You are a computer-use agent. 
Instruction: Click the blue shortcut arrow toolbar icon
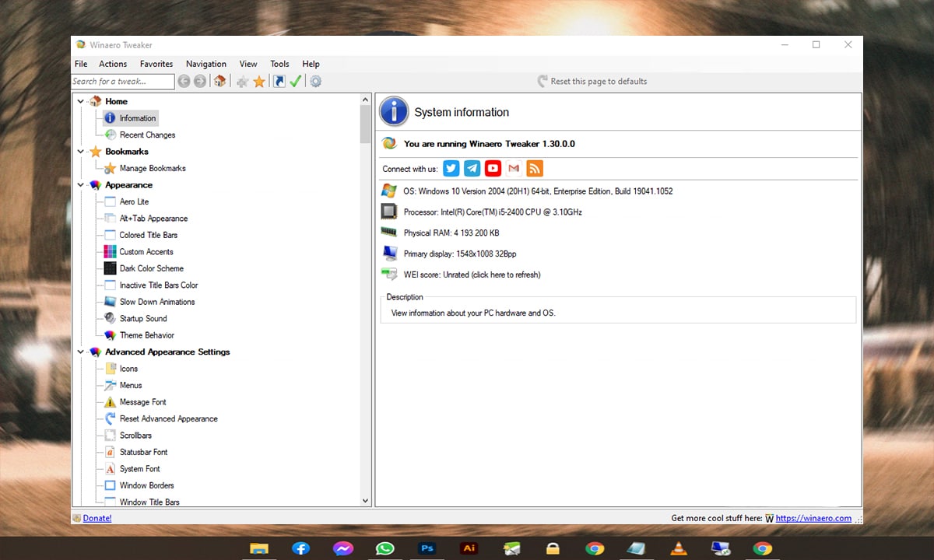click(x=279, y=81)
